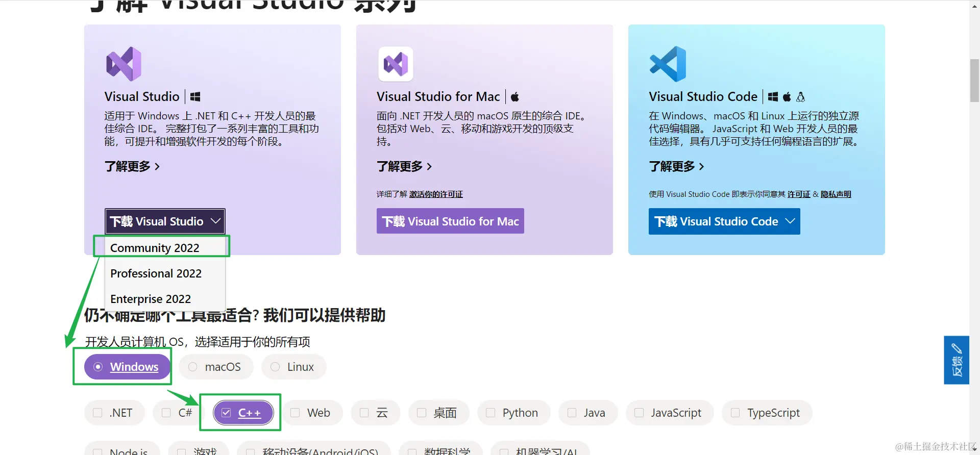
Task: Choose Enterprise 2022 from download menu
Action: tap(165, 299)
